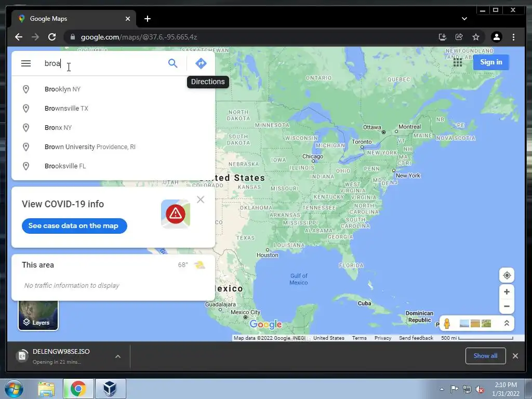Select the Brooklyn NY suggestion
The width and height of the screenshot is (532, 399).
tap(113, 89)
